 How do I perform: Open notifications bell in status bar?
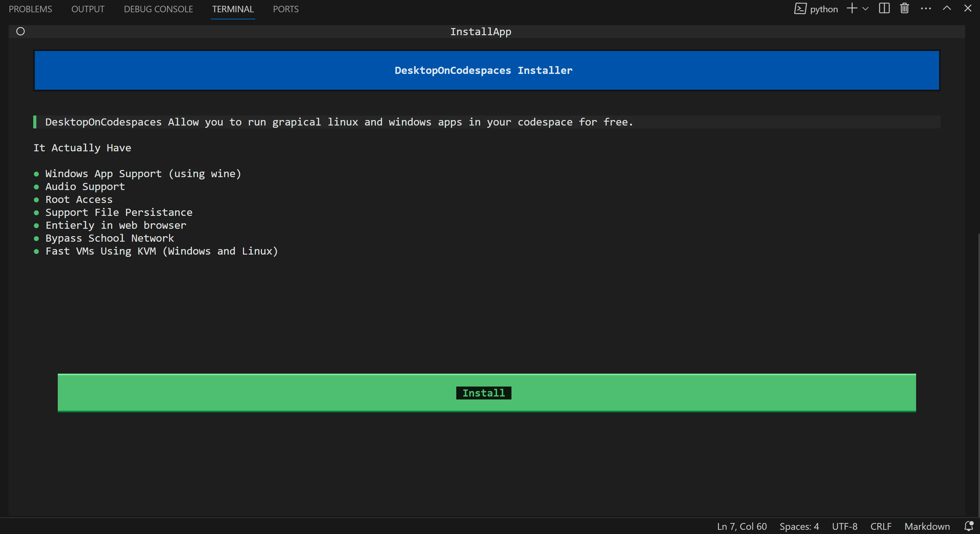click(969, 526)
